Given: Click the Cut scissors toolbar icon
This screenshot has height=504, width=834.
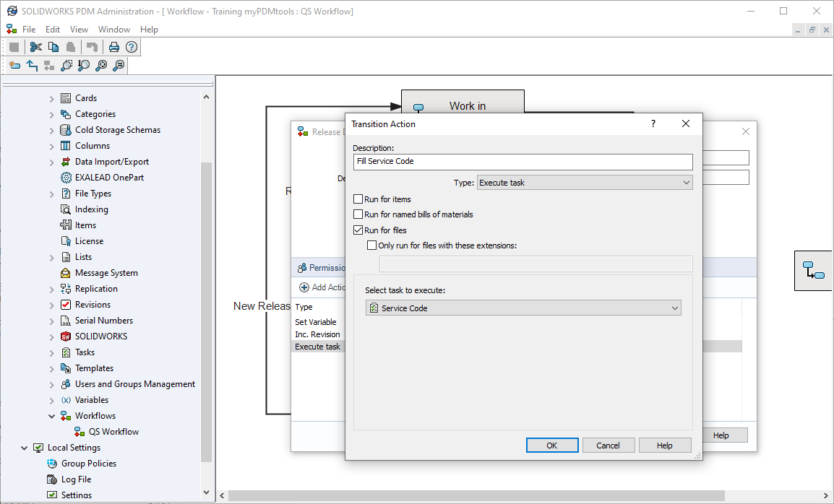Looking at the screenshot, I should tap(36, 47).
